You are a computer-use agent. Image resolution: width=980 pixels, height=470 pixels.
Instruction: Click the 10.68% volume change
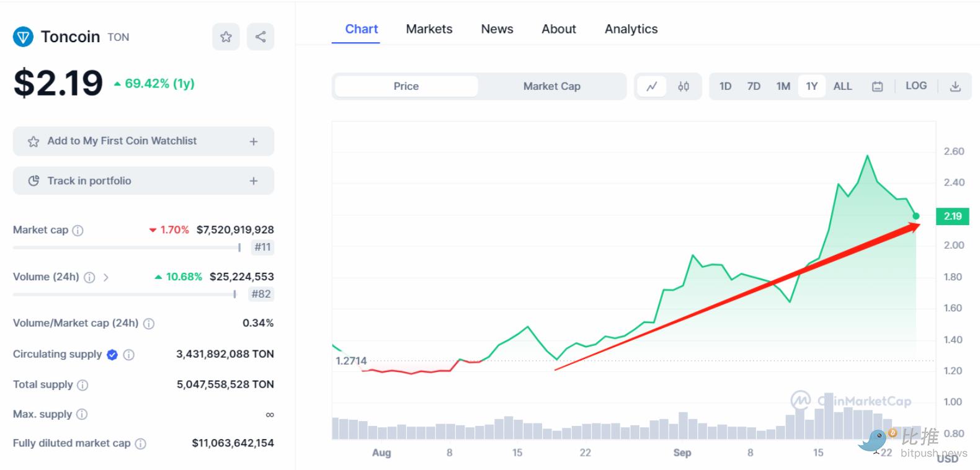coord(179,277)
